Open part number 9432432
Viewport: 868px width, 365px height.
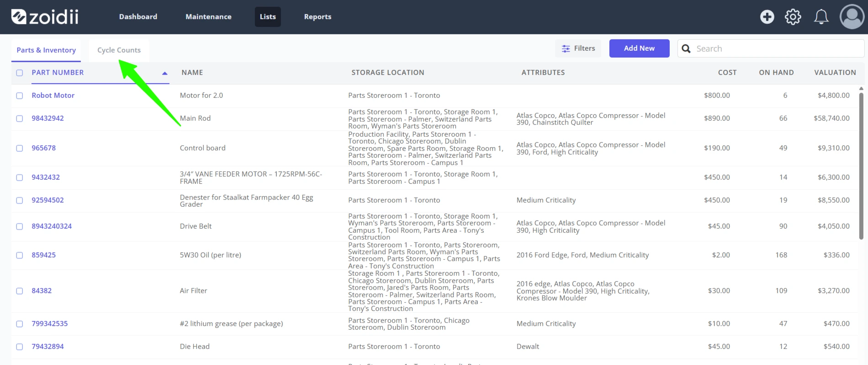click(x=46, y=177)
